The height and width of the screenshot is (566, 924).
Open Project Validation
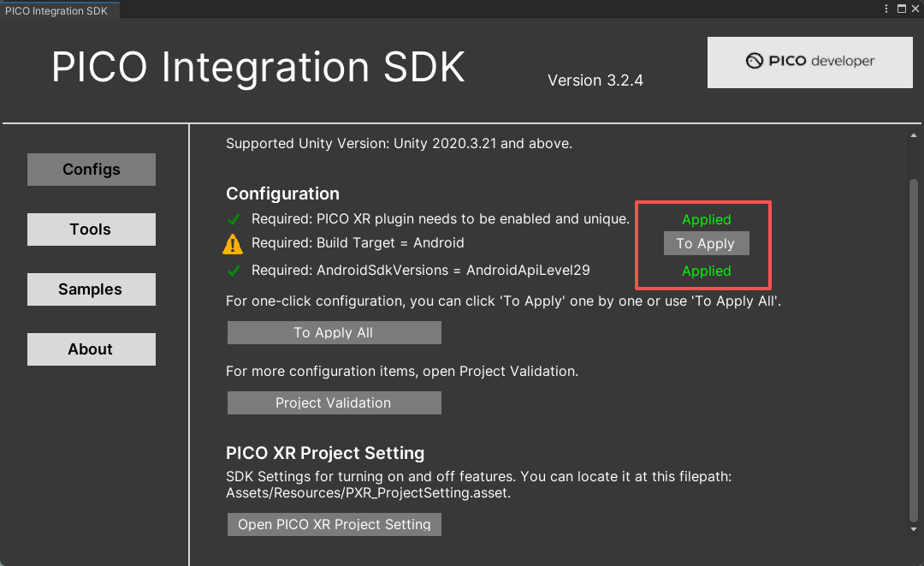click(334, 402)
